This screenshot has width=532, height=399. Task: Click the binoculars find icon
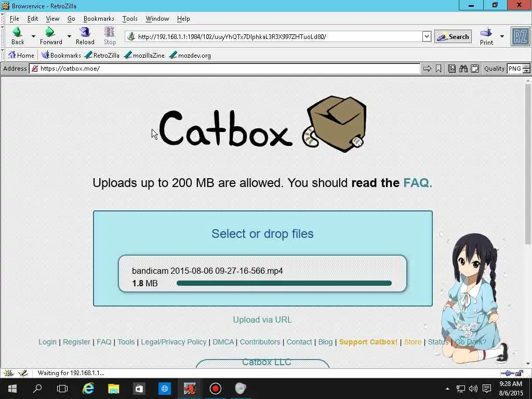pos(463,69)
